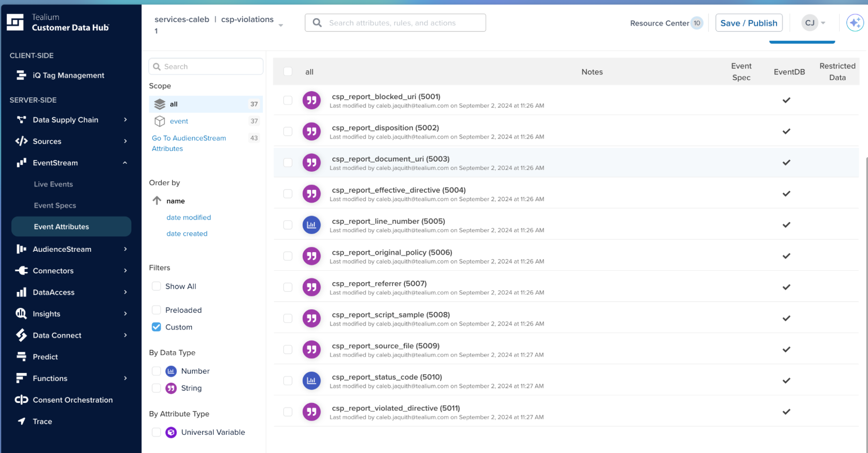This screenshot has width=868, height=453.
Task: Open the AI assistant sparkle icon
Action: (855, 23)
